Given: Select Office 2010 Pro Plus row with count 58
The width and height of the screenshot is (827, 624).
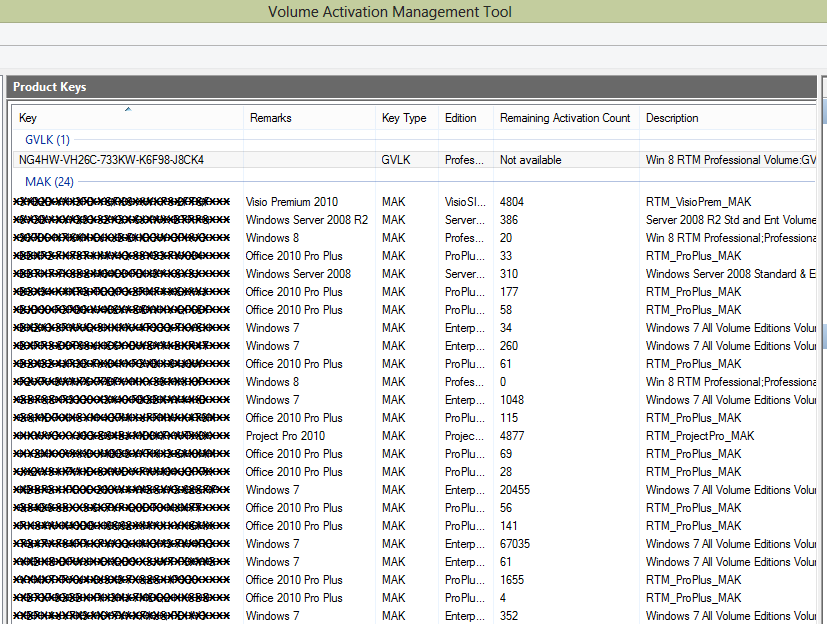Looking at the screenshot, I should 414,310.
